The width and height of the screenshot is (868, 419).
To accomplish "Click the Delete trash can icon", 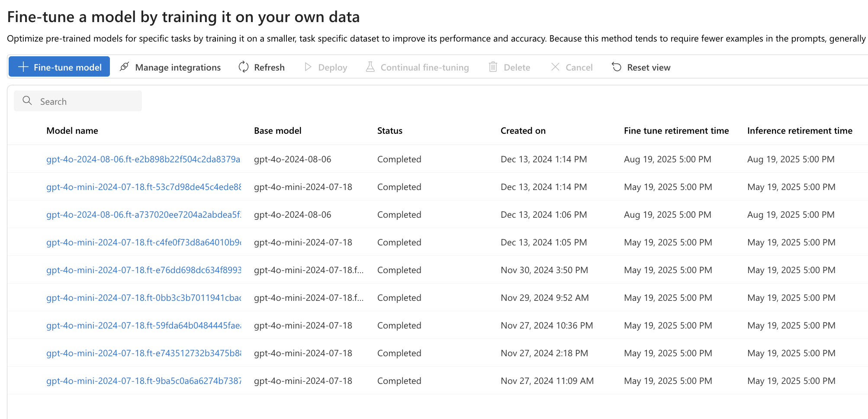I will tap(493, 67).
